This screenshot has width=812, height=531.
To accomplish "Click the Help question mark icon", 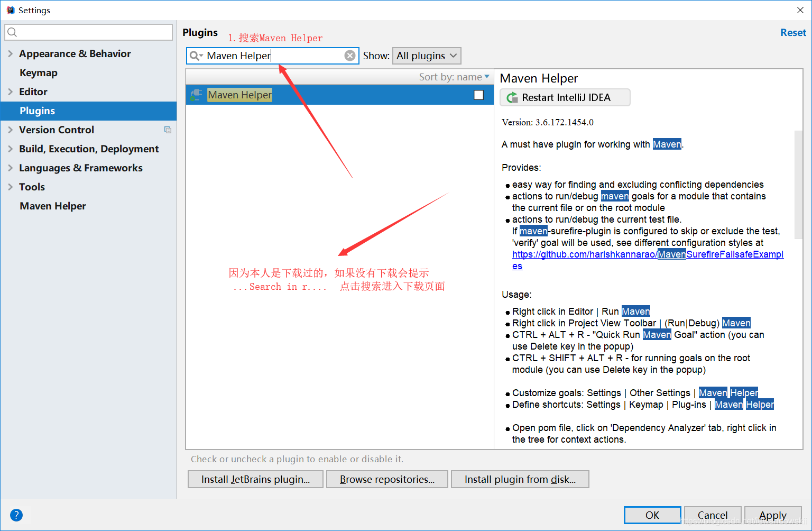I will [x=16, y=515].
